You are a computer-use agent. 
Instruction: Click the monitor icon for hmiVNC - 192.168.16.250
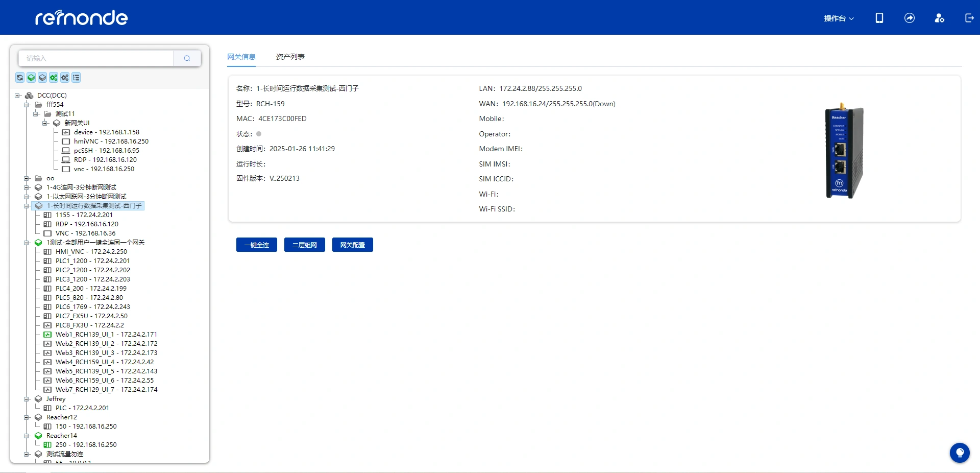pyautogui.click(x=66, y=141)
